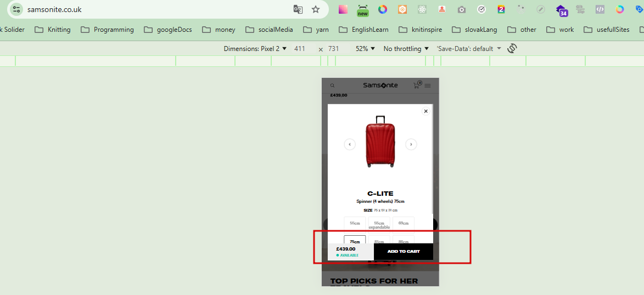Open the color wheel ring extension
This screenshot has height=295, width=644.
coord(382,9)
